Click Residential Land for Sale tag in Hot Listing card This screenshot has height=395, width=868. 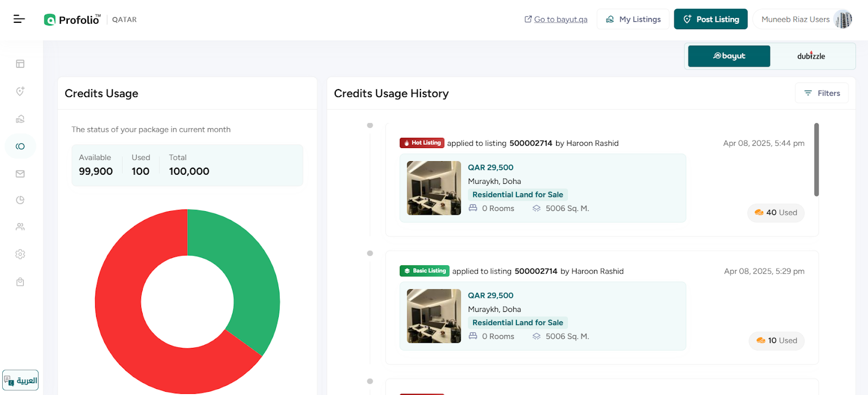pos(518,195)
